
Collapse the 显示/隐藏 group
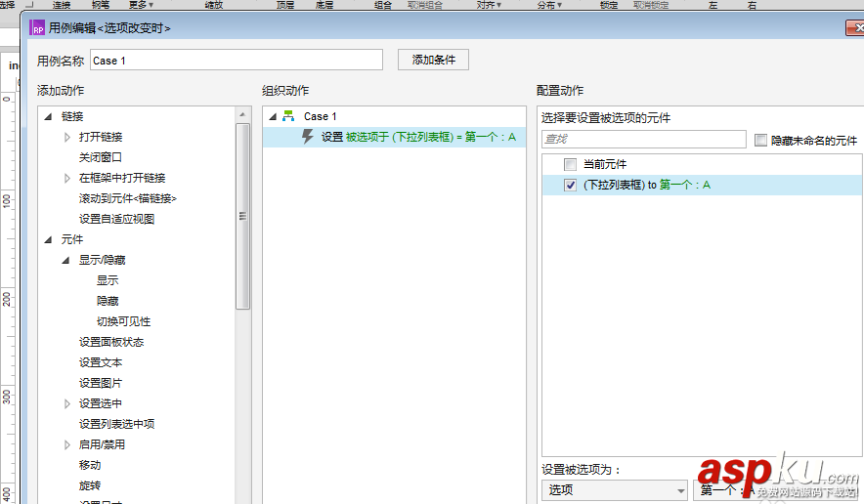pos(66,260)
